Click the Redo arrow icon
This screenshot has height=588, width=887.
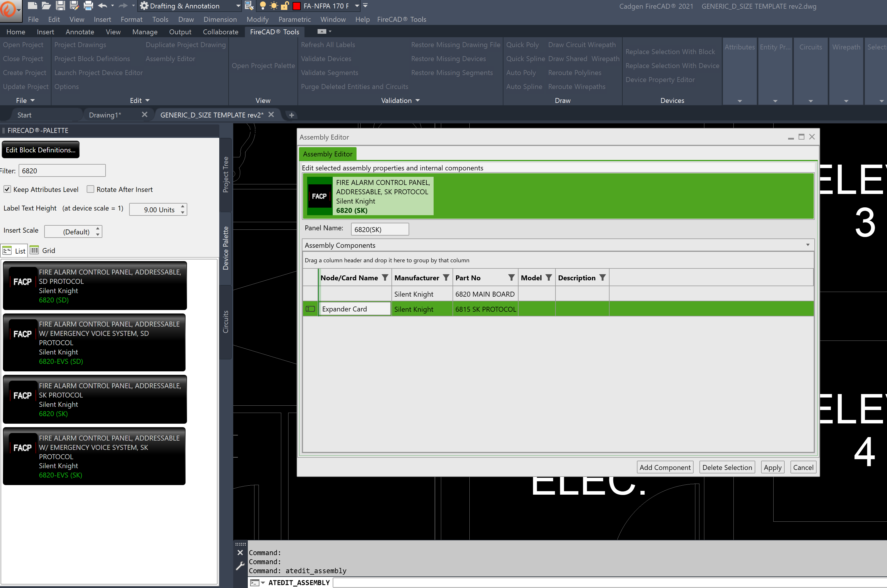pyautogui.click(x=123, y=6)
